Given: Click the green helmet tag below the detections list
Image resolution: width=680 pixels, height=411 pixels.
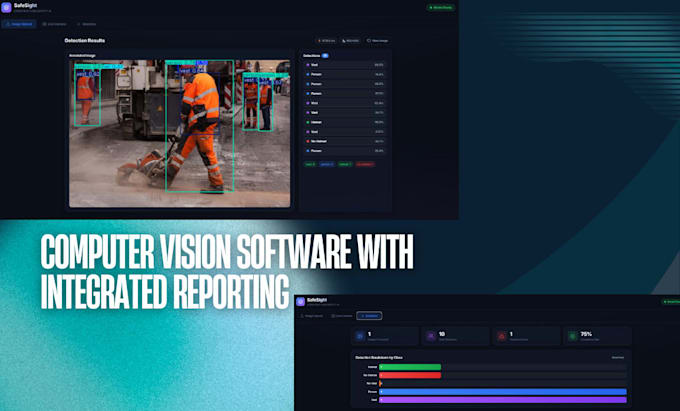Looking at the screenshot, I should pyautogui.click(x=345, y=164).
